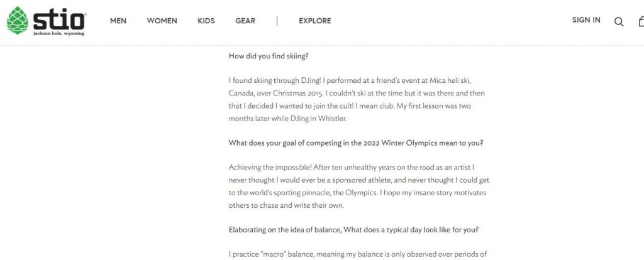644x260 pixels.
Task: Click the 'jackson hole, wyoming' tagline
Action: [58, 33]
